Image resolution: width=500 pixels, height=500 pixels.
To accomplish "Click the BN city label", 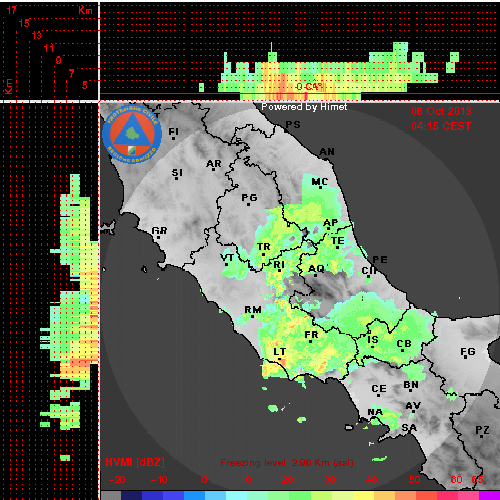I will coord(411,385).
